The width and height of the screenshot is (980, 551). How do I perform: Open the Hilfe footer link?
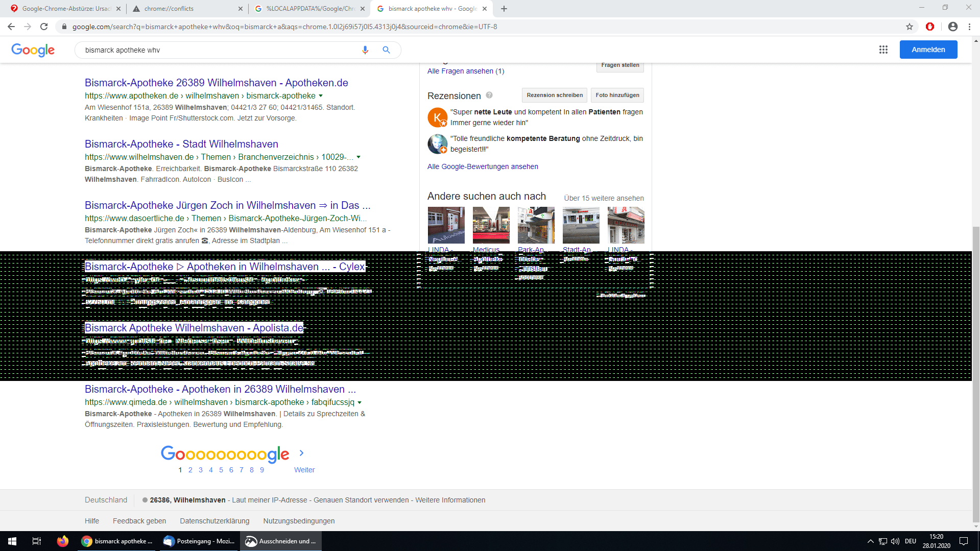[92, 521]
